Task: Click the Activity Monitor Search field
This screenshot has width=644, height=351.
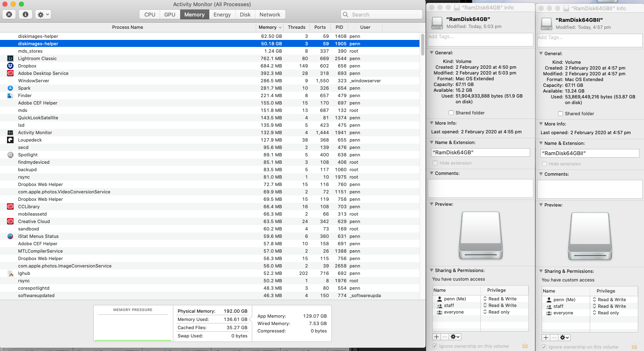Action: point(381,14)
